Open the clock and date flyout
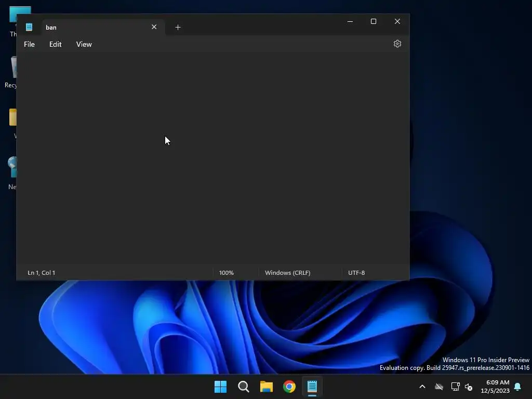 [495, 387]
